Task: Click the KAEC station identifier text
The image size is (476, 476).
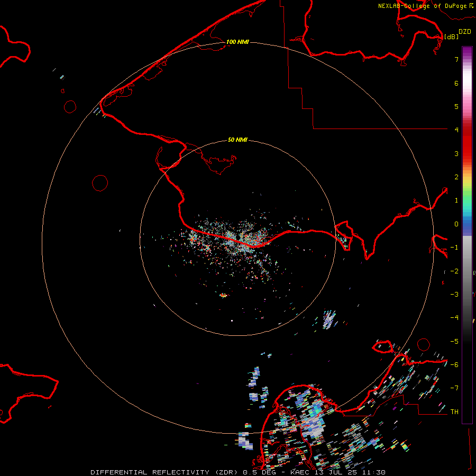Action: click(300, 472)
